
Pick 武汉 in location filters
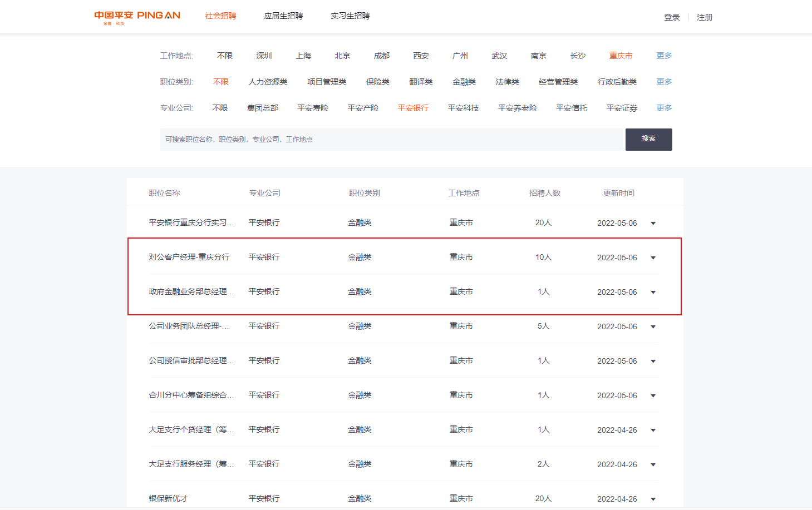499,56
